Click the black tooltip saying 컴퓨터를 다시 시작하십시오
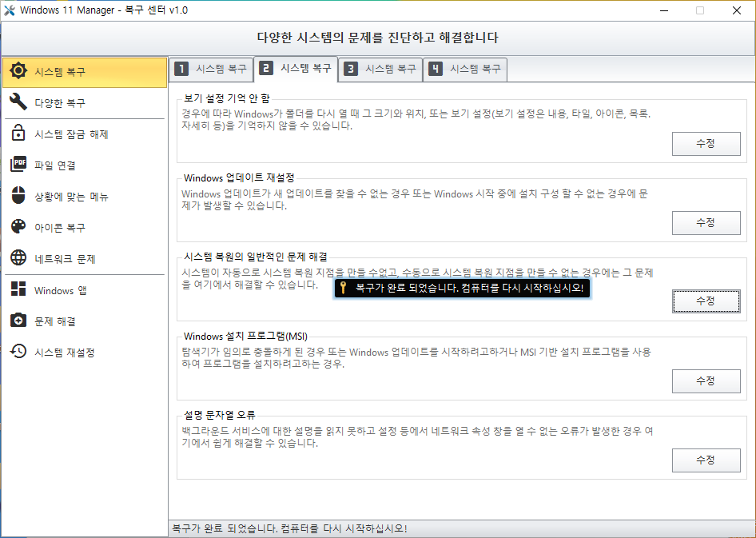The image size is (756, 538). coord(462,289)
